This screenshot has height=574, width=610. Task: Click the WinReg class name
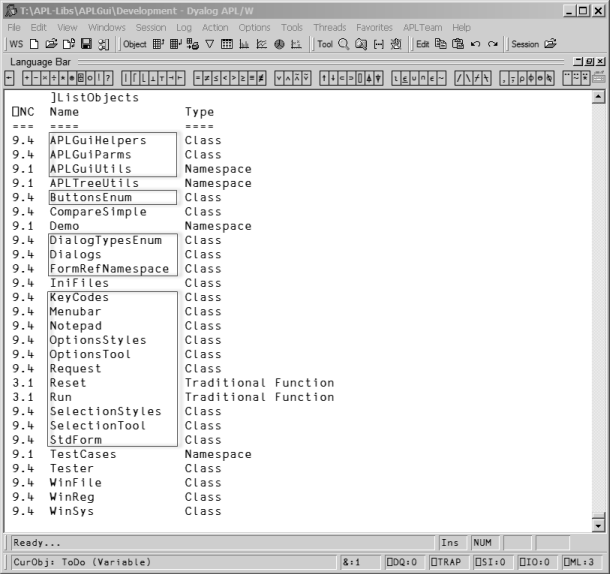tap(72, 497)
